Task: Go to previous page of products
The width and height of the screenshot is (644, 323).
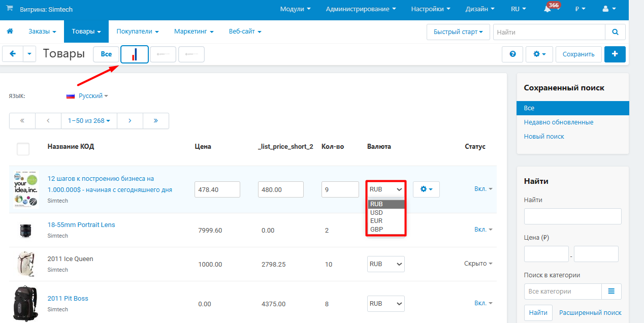Action: [x=48, y=121]
